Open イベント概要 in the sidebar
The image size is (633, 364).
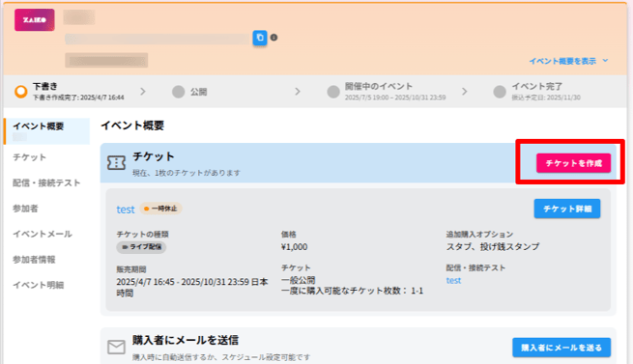[x=46, y=130]
